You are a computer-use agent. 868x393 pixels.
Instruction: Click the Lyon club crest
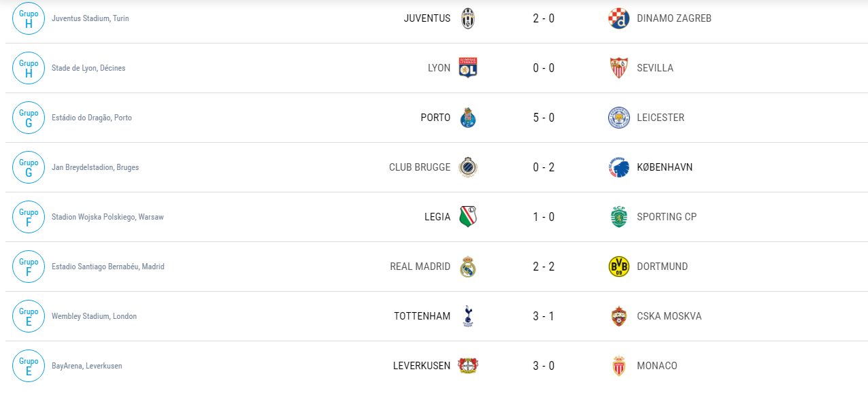pyautogui.click(x=467, y=68)
